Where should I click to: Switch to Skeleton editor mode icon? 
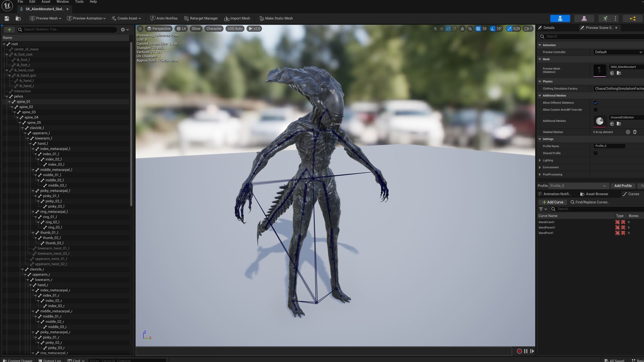tap(560, 18)
